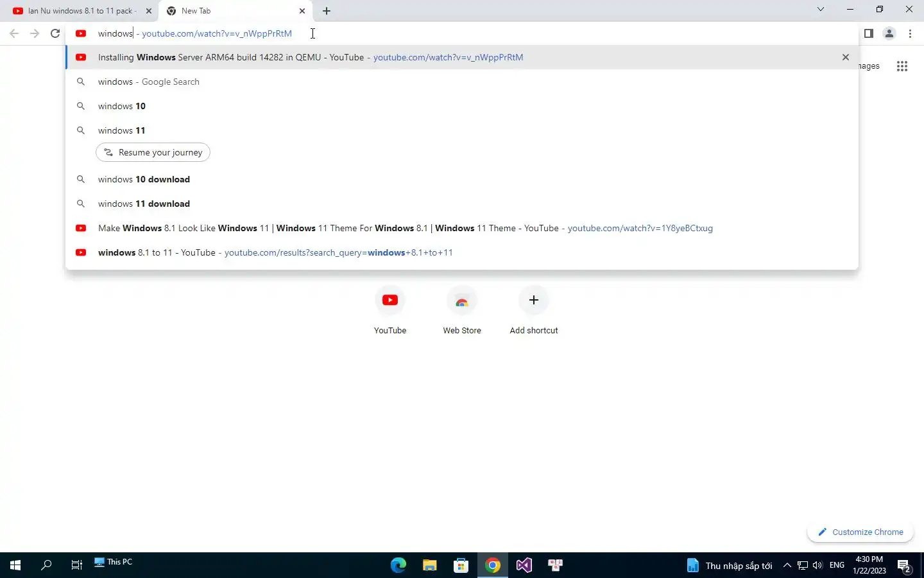The width and height of the screenshot is (924, 578).
Task: Open the Web Store shortcut tile
Action: [462, 310]
